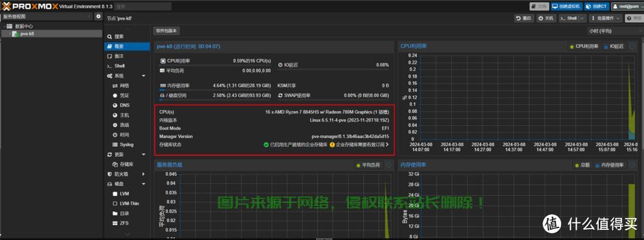Toggle the IO延迟 legend series
The width and height of the screenshot is (644, 240).
(614, 47)
